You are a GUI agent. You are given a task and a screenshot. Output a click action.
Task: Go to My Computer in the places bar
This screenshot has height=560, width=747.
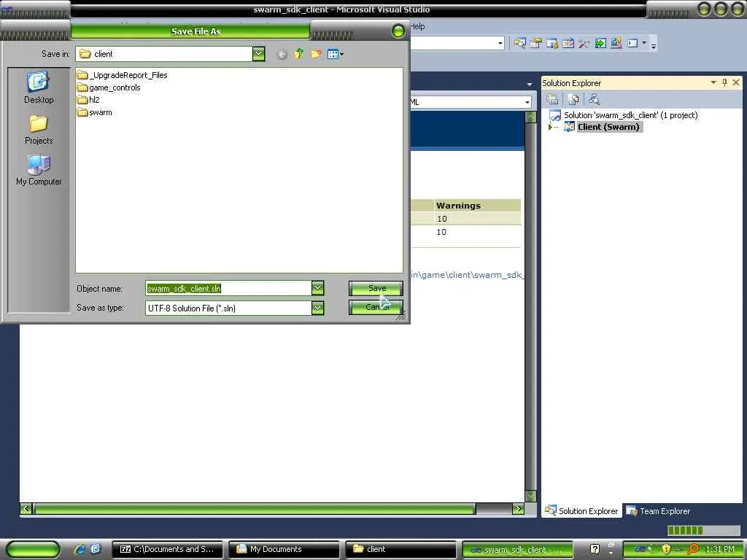pyautogui.click(x=39, y=170)
